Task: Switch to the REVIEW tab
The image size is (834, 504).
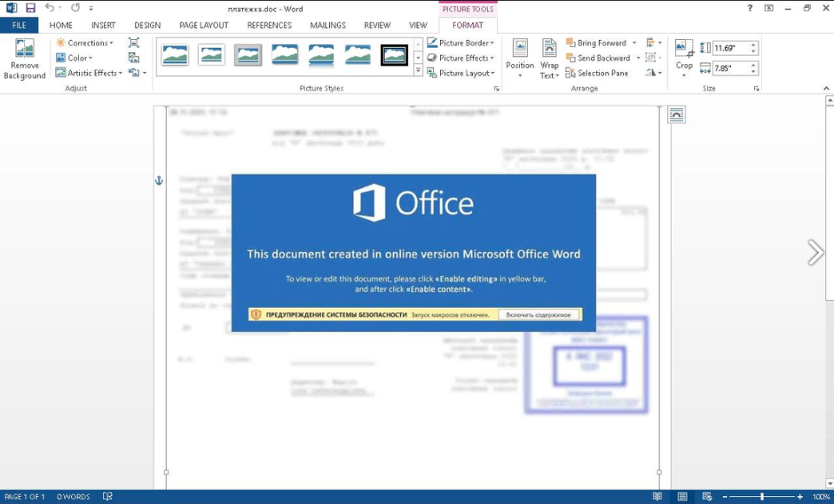Action: pos(377,25)
